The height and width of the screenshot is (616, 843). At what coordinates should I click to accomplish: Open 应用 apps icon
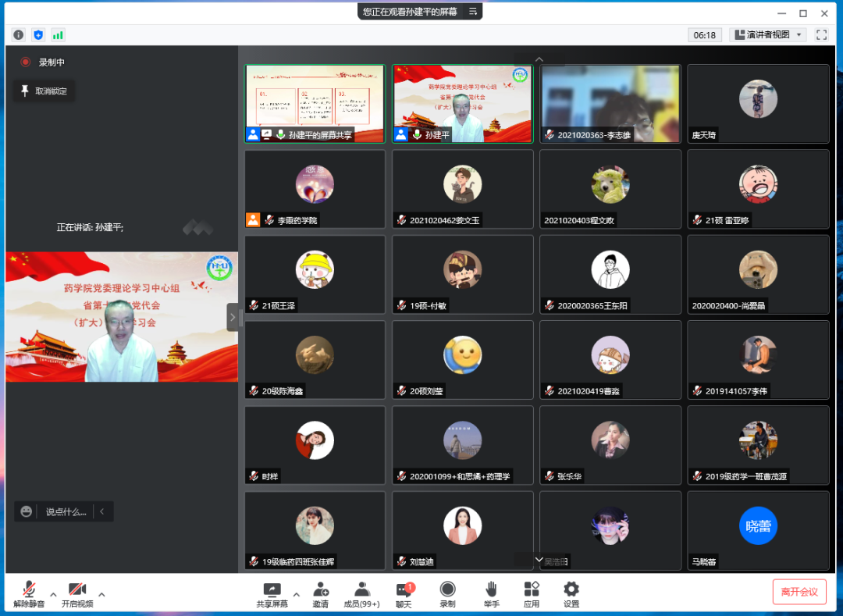point(532,594)
